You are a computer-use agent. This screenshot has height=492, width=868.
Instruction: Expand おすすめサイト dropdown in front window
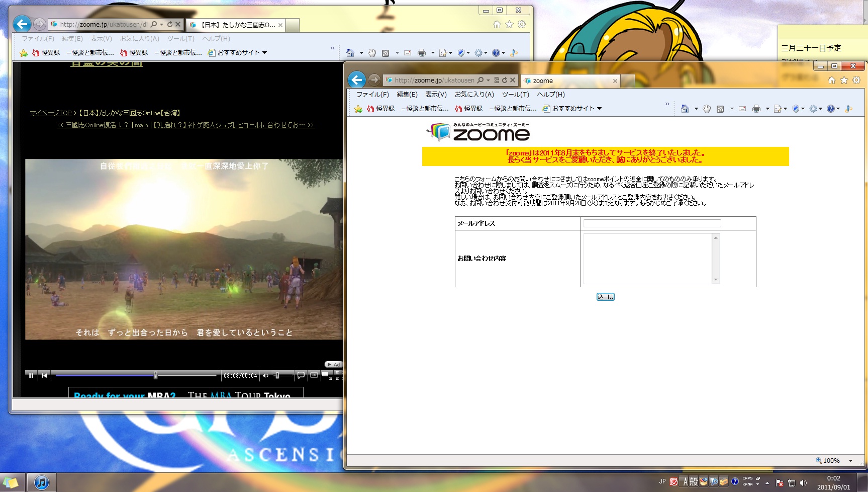599,109
